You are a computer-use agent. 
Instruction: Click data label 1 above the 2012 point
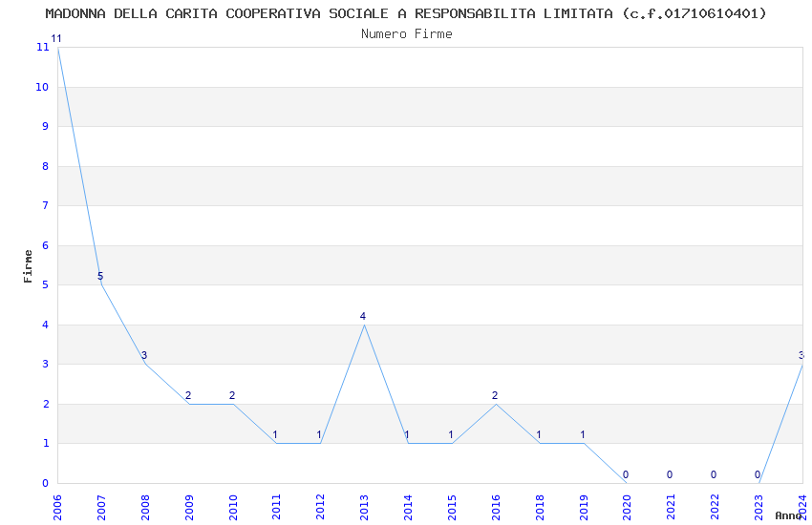[x=319, y=434]
